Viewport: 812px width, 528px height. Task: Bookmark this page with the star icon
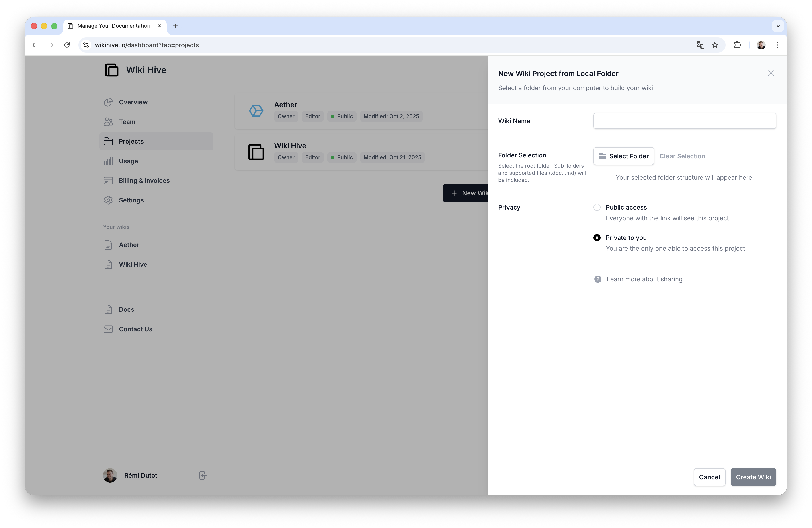[x=715, y=45]
